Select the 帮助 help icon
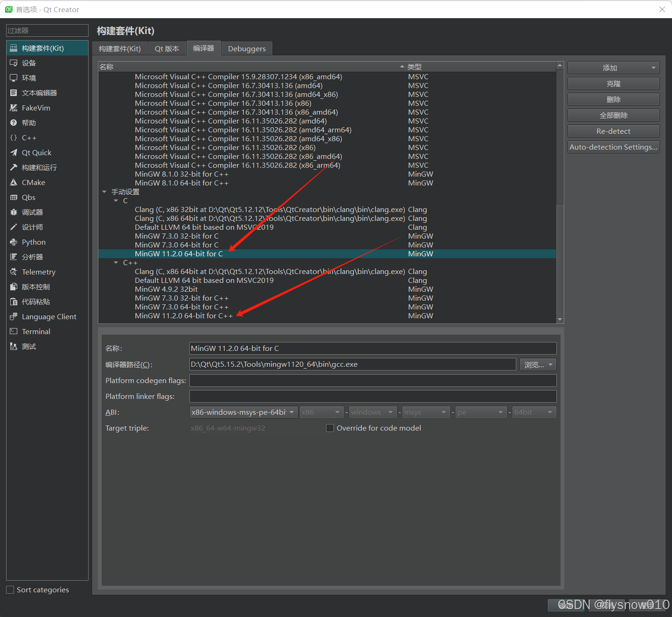 pyautogui.click(x=14, y=123)
